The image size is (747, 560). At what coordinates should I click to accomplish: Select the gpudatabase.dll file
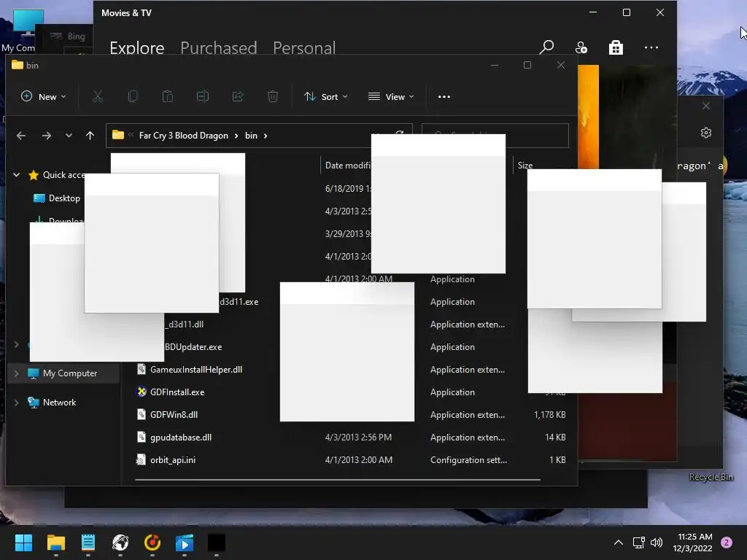point(181,437)
